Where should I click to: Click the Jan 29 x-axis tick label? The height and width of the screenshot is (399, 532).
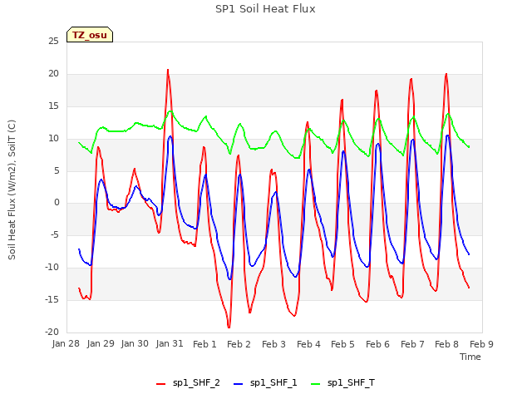101,343
